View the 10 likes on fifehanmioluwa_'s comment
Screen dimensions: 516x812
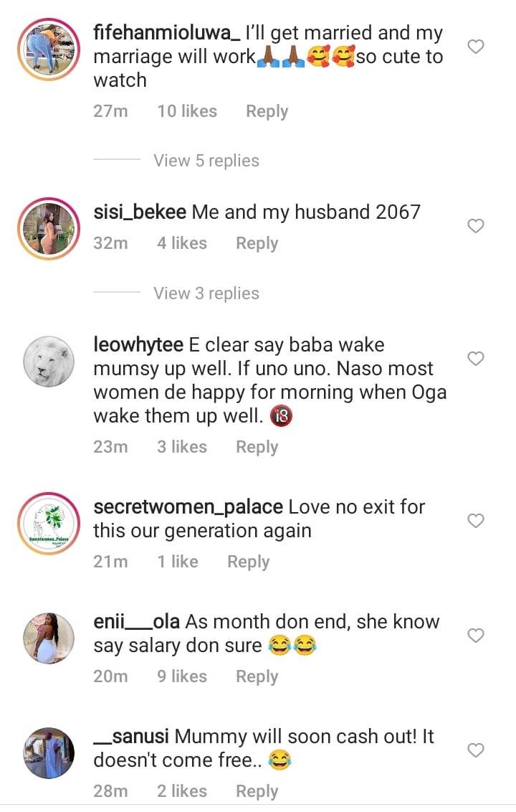[x=187, y=111]
